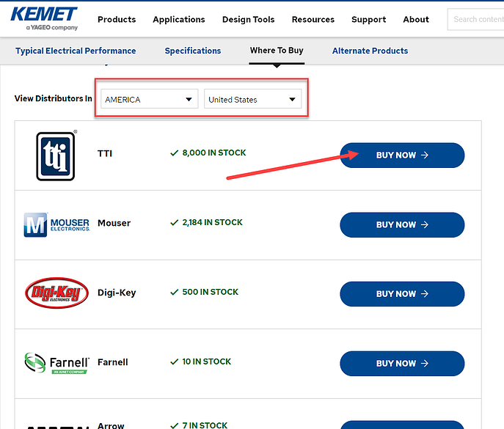Click the Farnell distributor name
This screenshot has height=429, width=504.
point(113,362)
